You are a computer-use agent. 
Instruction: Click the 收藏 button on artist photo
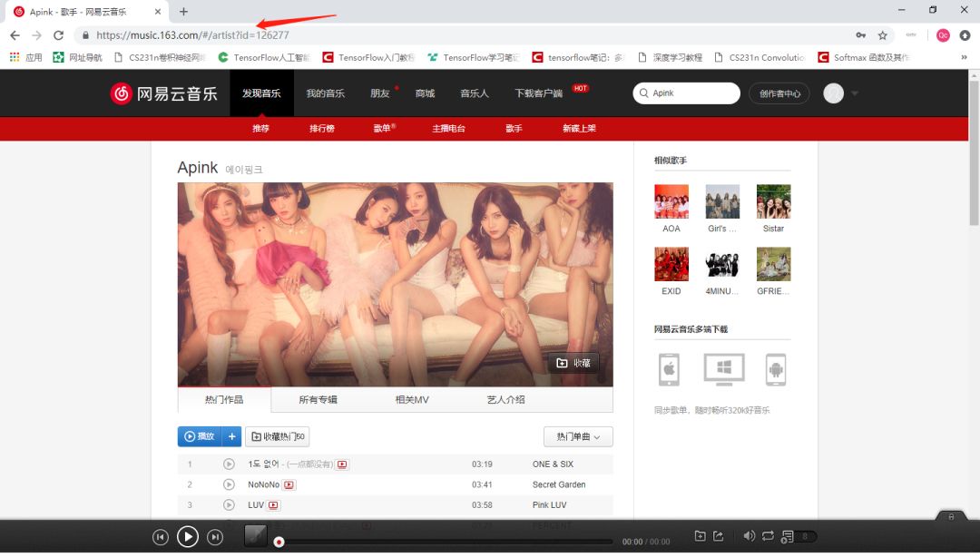573,363
